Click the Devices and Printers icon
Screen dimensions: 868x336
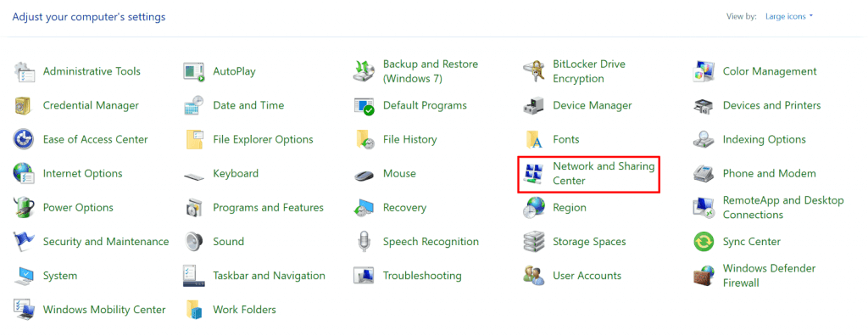coord(704,105)
